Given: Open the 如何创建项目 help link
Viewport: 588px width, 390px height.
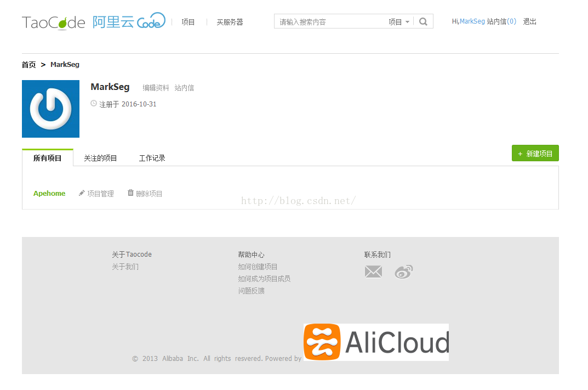Looking at the screenshot, I should click(x=258, y=267).
